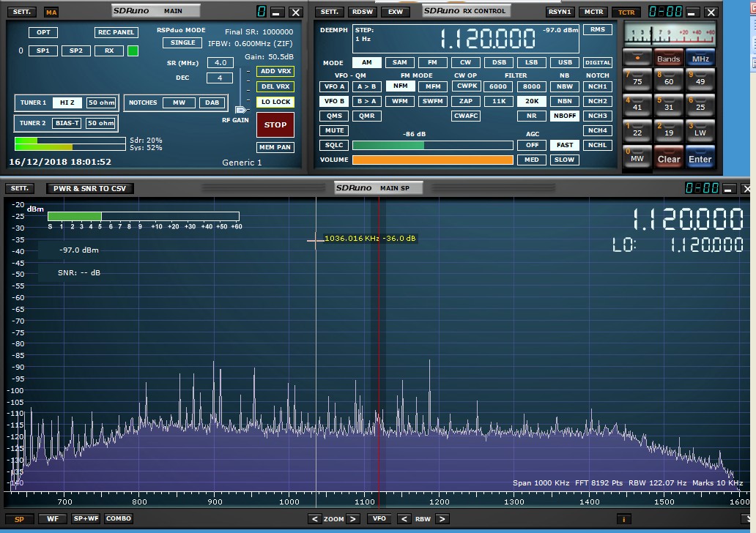Select the LW band key
The width and height of the screenshot is (756, 533).
coord(700,131)
